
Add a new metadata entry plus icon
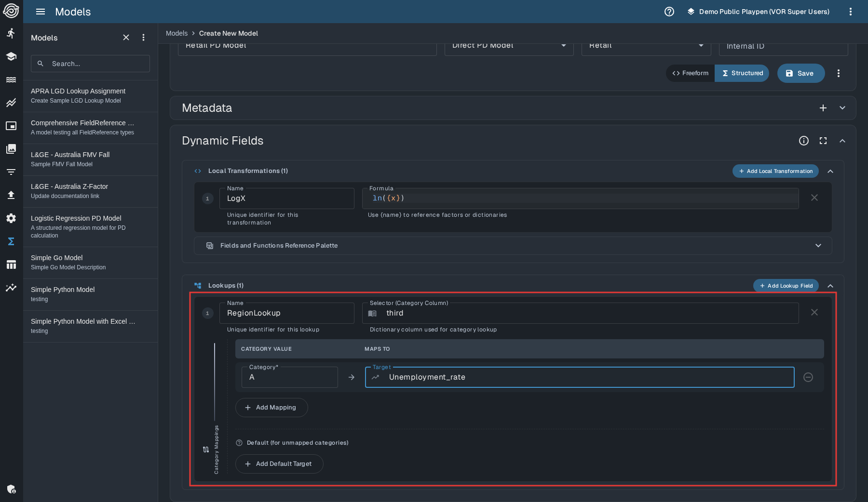[x=823, y=108]
